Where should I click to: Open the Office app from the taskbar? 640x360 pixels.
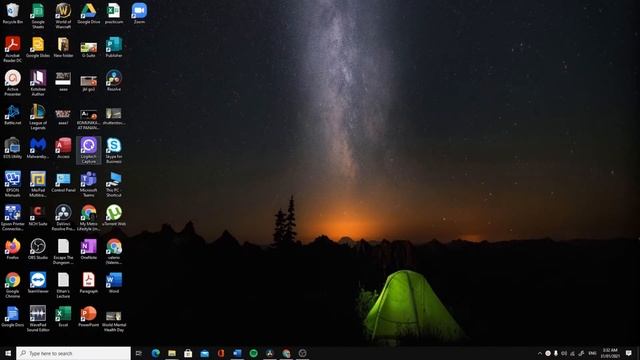pyautogui.click(x=221, y=353)
